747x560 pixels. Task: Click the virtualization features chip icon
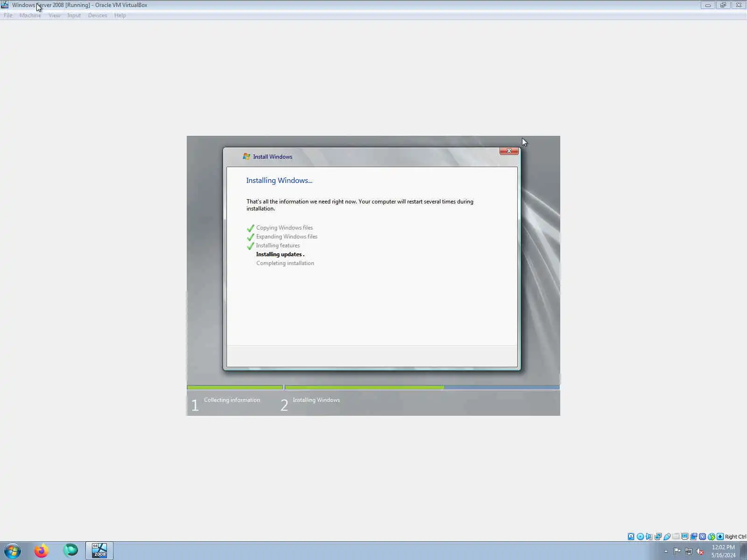[702, 537]
